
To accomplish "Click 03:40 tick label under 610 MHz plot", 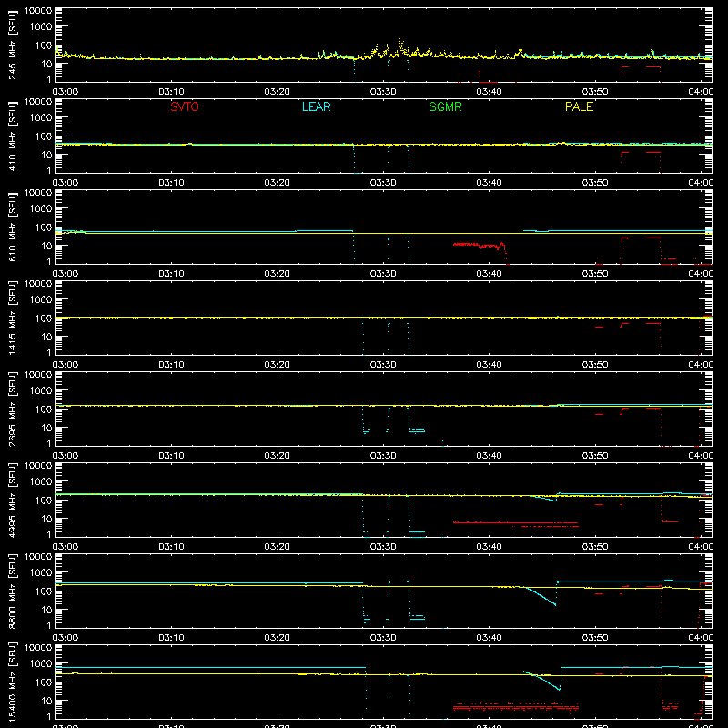I will coord(489,274).
